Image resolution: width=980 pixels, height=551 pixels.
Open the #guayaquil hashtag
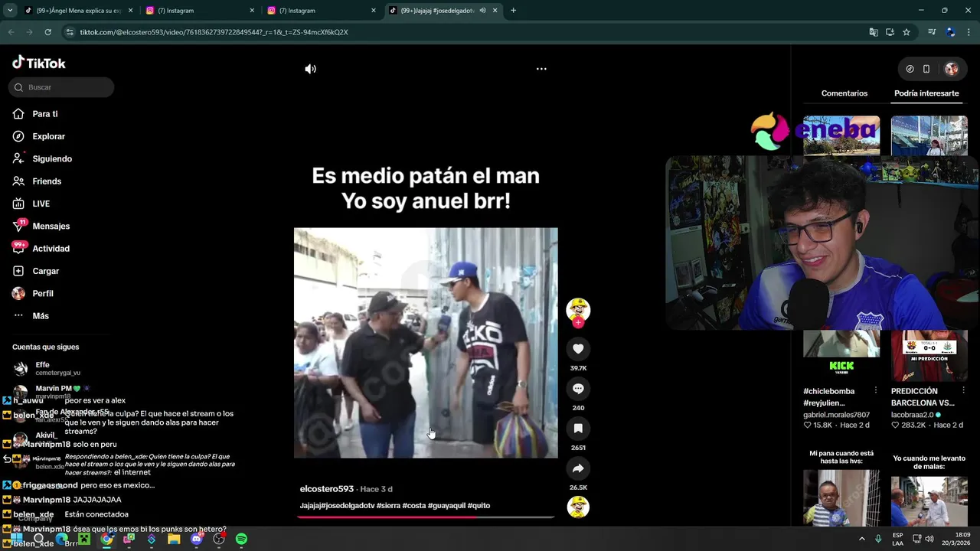pos(446,506)
